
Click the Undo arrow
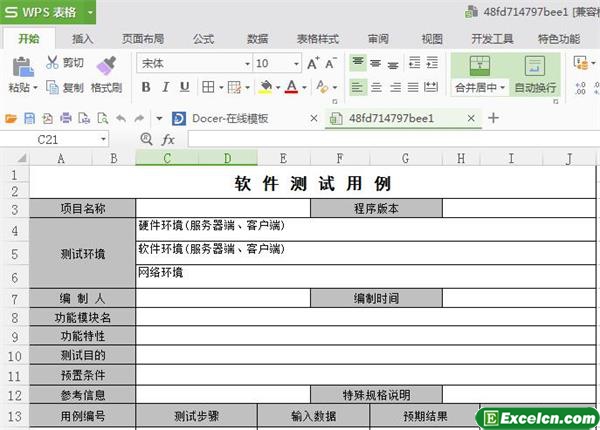point(121,119)
